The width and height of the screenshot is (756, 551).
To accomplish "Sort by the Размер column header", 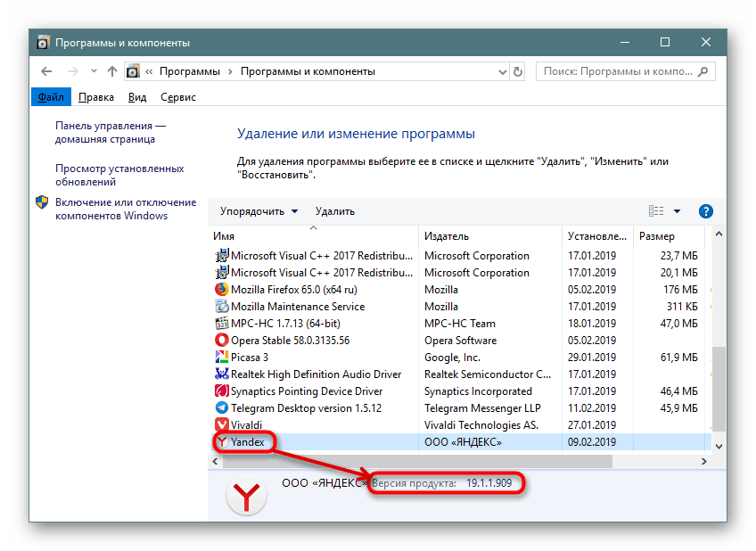I will [x=669, y=236].
